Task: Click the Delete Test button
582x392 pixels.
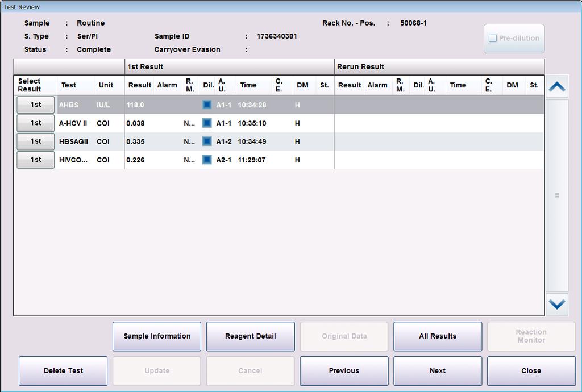Action: [63, 371]
